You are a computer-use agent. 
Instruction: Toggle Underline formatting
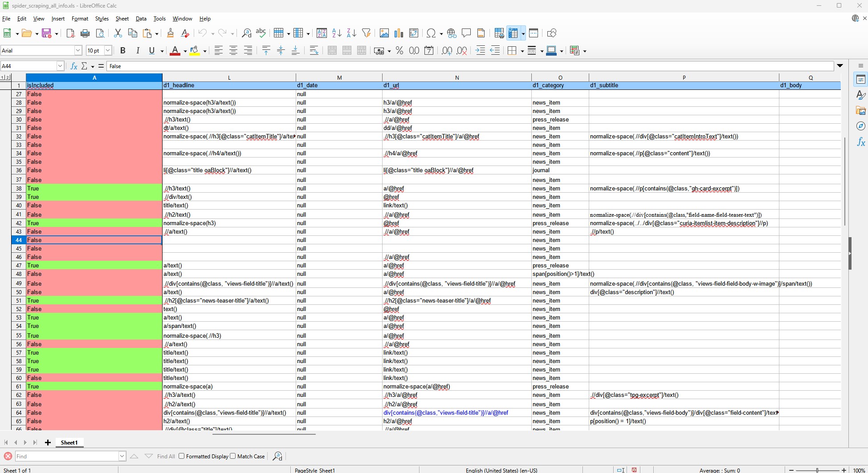pyautogui.click(x=152, y=51)
